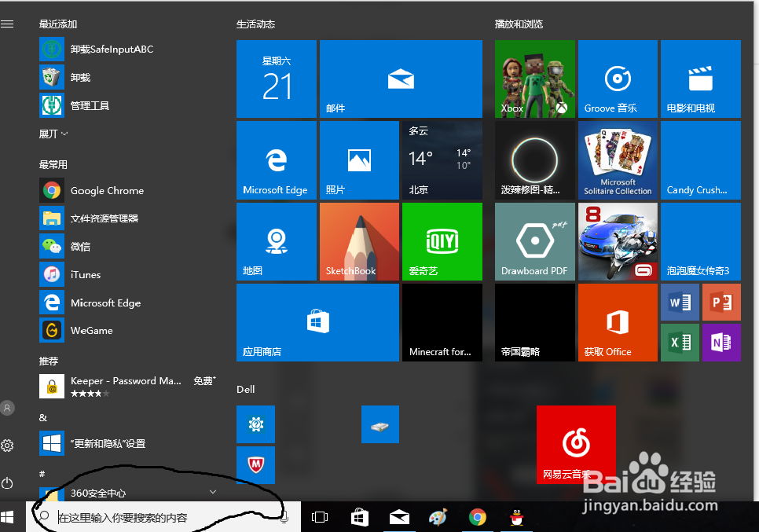Open the 邮件 mail tile

pos(401,79)
